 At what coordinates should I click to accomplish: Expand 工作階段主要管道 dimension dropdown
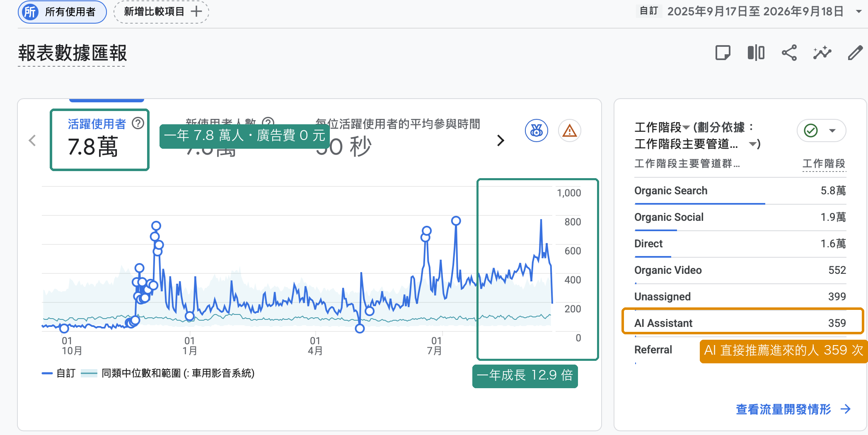[752, 144]
